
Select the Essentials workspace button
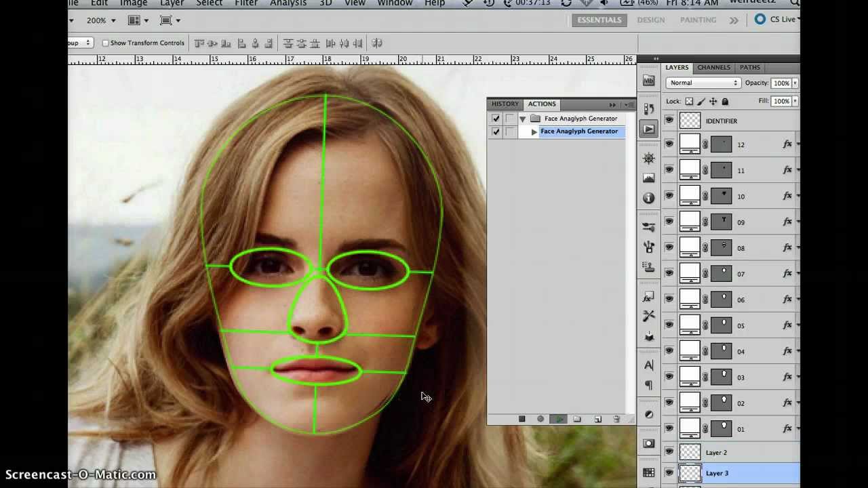[x=599, y=20]
